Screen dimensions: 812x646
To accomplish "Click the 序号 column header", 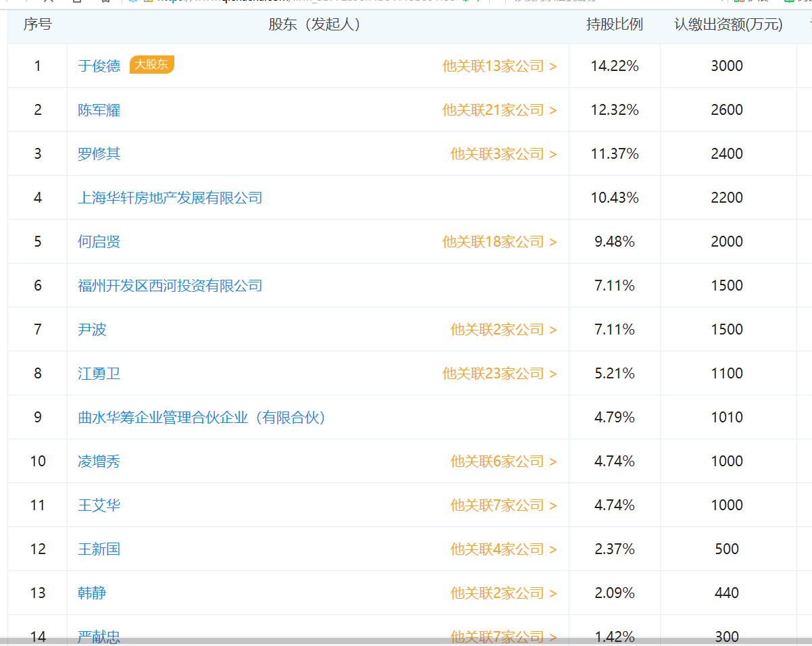I will tap(38, 25).
